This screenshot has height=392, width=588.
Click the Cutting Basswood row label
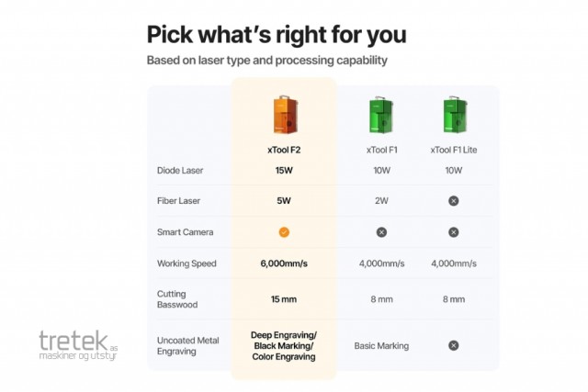(x=180, y=299)
